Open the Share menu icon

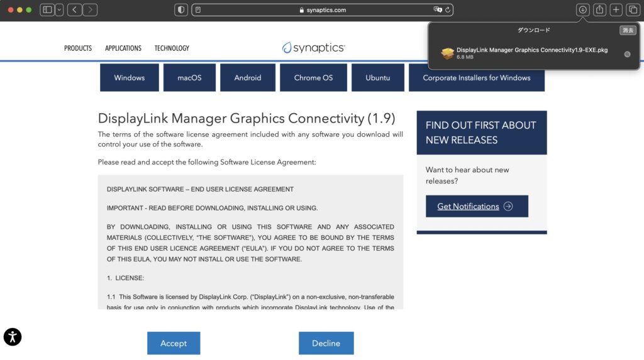point(599,9)
